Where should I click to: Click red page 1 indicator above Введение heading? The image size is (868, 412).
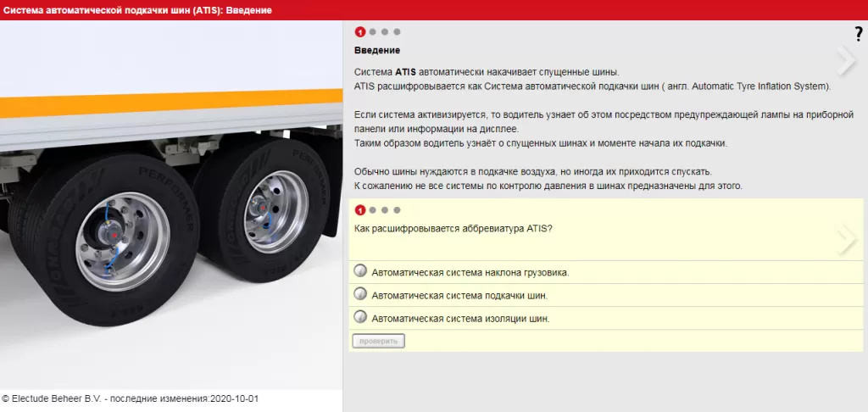pyautogui.click(x=360, y=32)
